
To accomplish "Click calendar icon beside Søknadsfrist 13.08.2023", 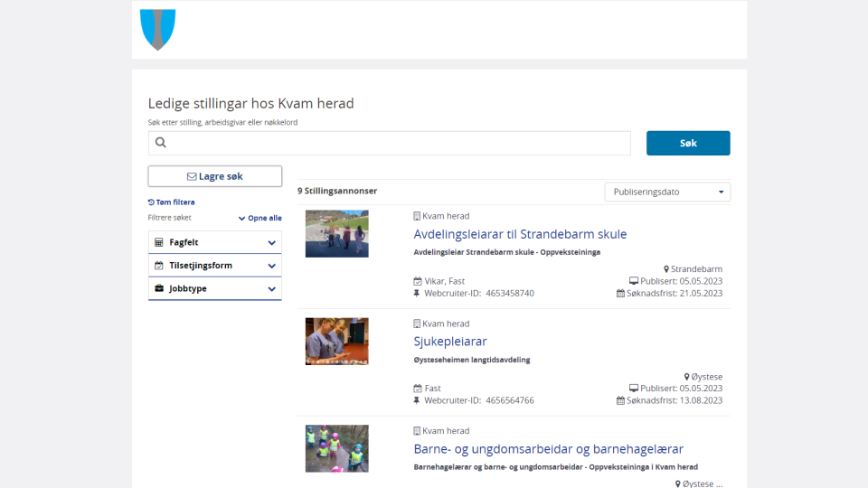I will coord(620,400).
